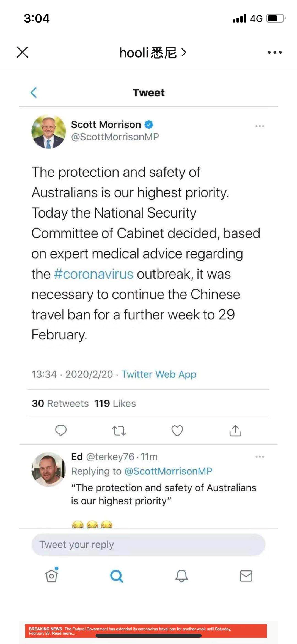This screenshot has height=644, width=297.
Task: View the 30 Retweets list
Action: click(x=60, y=403)
